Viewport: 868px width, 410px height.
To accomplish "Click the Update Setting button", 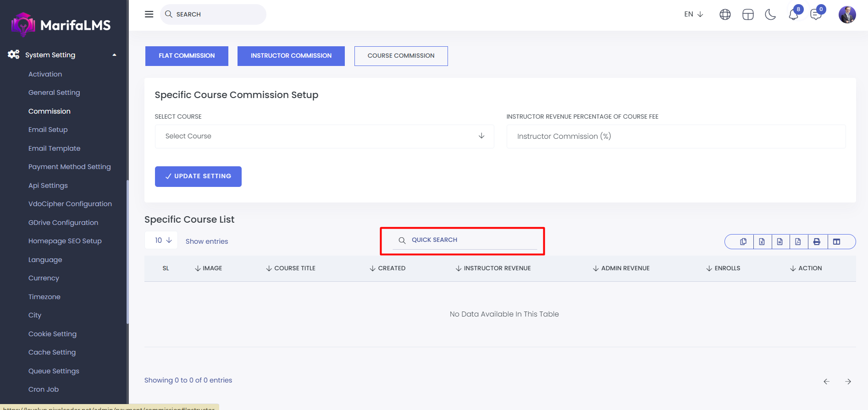I will tap(198, 176).
